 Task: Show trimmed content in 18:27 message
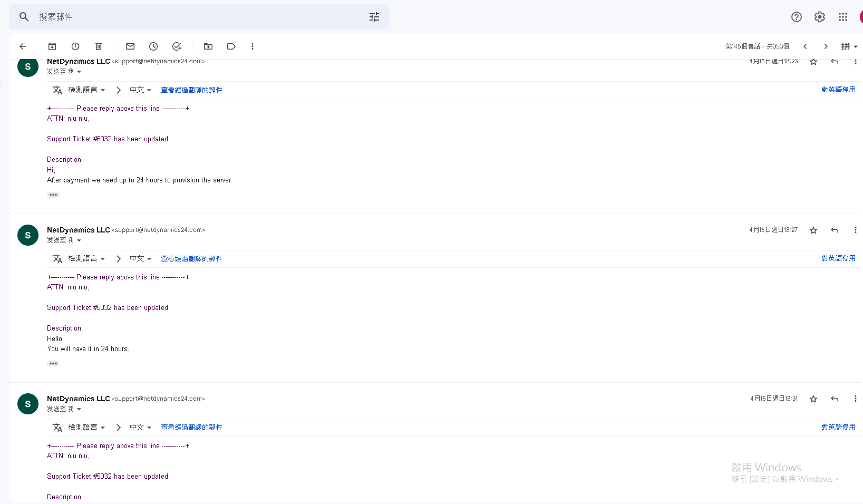coord(53,364)
